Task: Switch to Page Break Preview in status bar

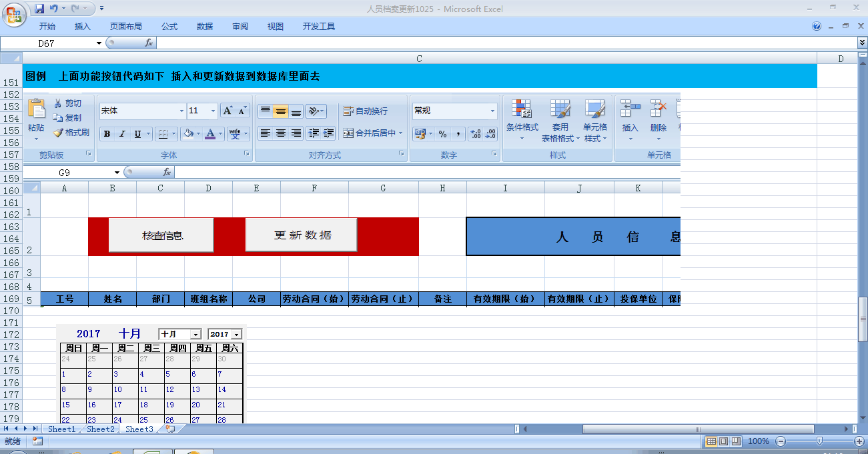Action: [x=735, y=441]
